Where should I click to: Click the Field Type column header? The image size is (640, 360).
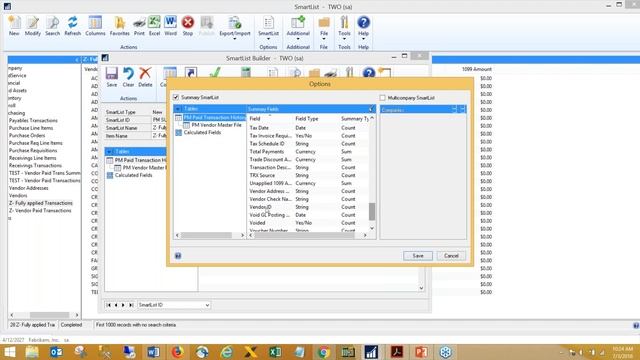tap(307, 118)
